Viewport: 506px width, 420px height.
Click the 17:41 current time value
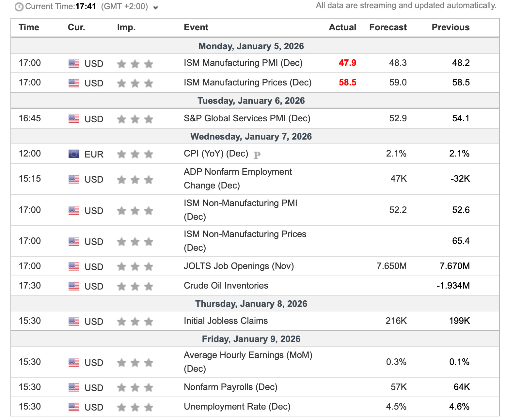click(x=86, y=7)
